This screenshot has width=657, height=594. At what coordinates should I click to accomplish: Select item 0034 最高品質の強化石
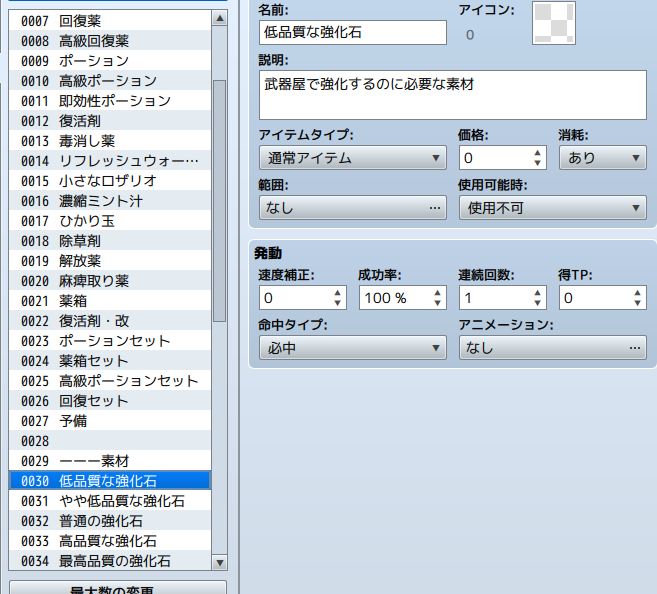(110, 561)
